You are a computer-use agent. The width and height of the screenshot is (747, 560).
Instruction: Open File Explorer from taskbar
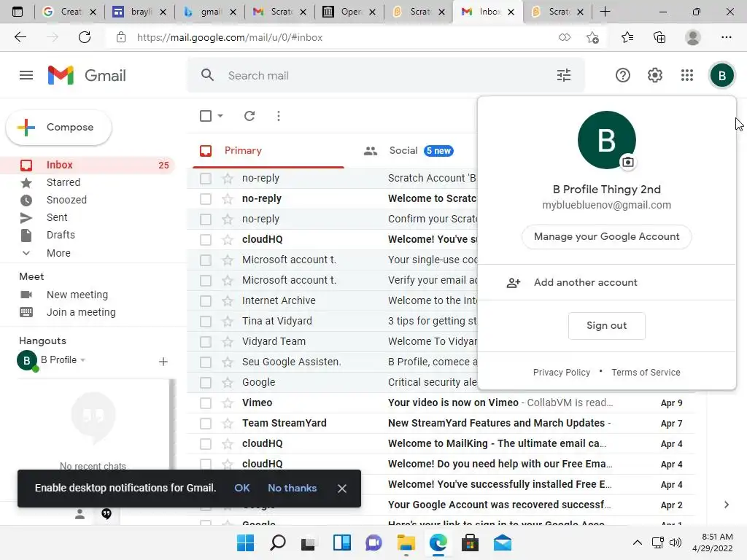point(406,542)
